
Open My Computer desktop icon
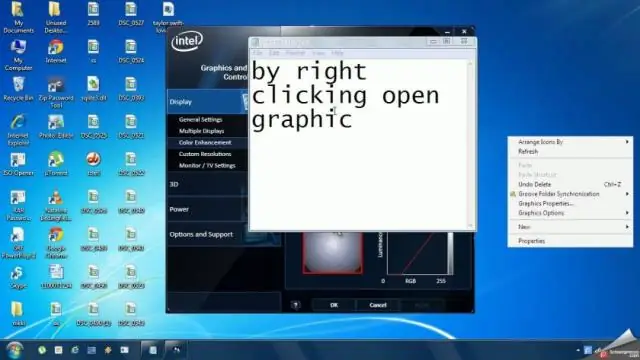[x=18, y=55]
